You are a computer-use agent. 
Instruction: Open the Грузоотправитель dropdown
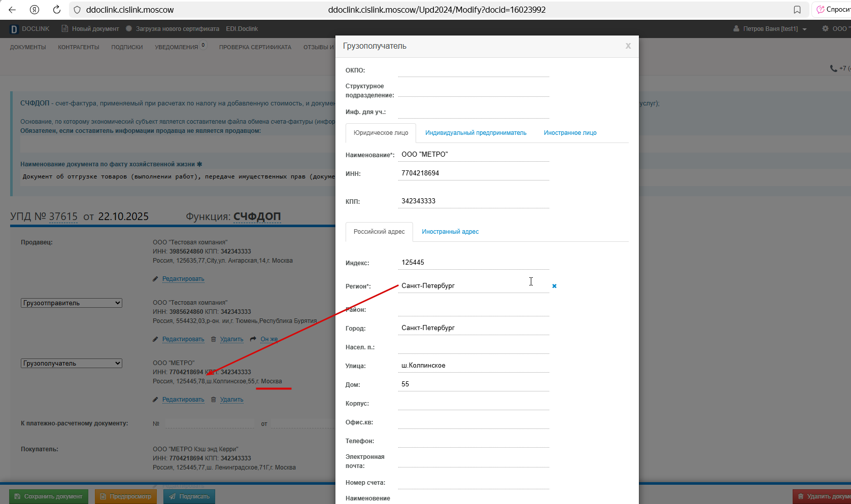72,303
